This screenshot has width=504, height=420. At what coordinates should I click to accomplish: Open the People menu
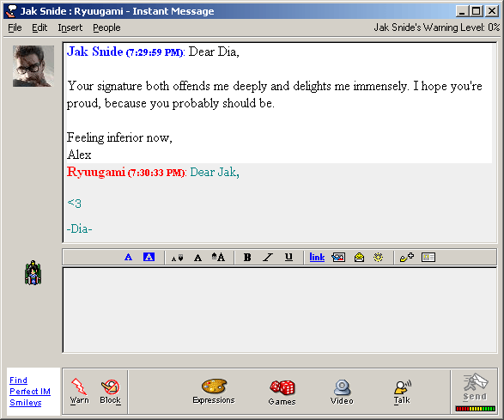(106, 28)
